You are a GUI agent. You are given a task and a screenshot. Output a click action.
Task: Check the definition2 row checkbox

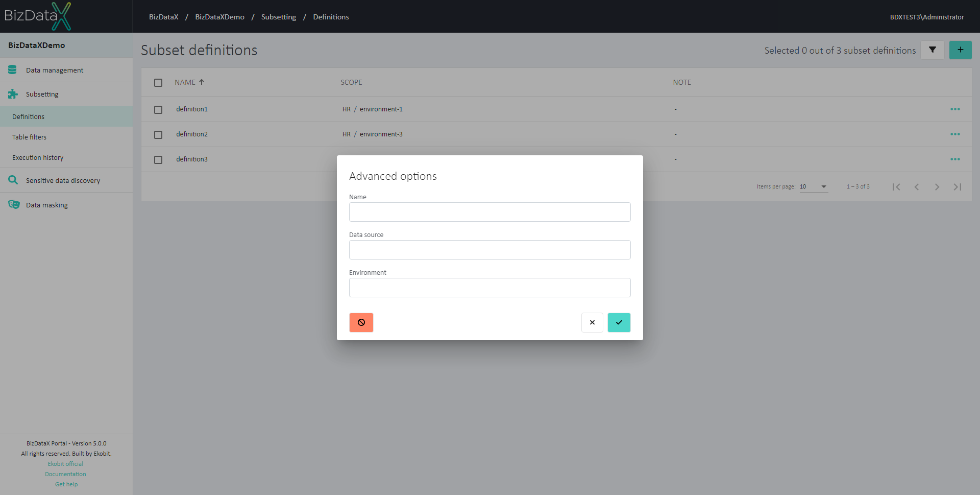(x=158, y=135)
